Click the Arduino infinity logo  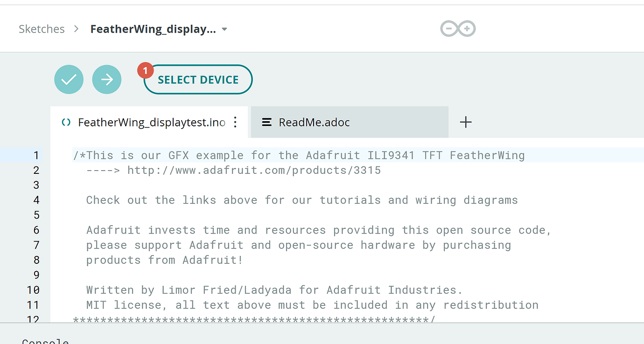click(x=457, y=28)
